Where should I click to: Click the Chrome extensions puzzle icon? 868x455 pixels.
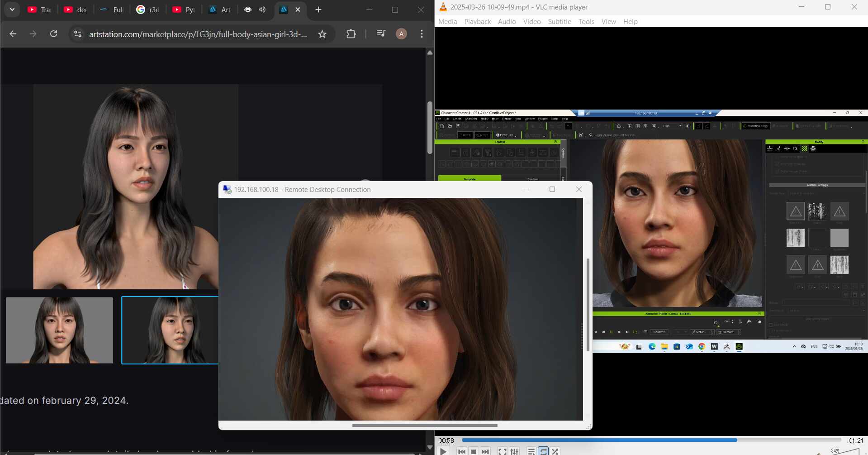351,34
